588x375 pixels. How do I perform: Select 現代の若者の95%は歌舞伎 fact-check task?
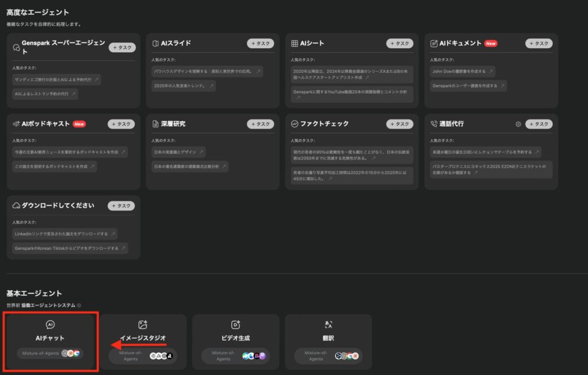tap(352, 155)
